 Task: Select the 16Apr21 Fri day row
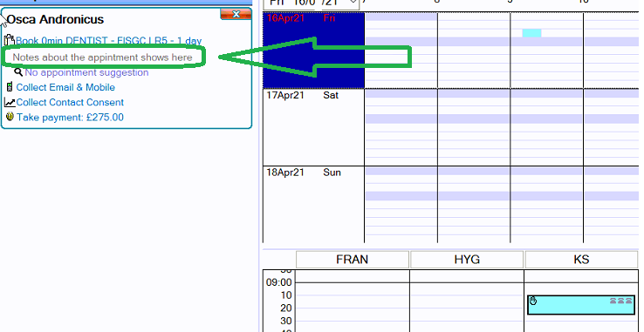314,50
